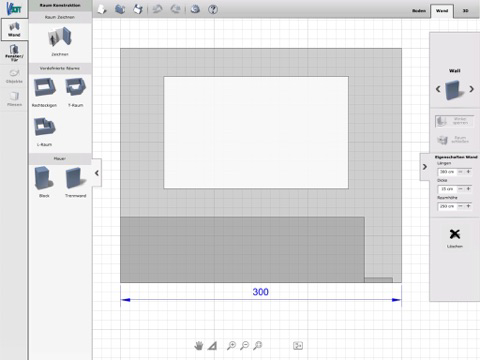Screen dimensions: 480x360
Task: Switch to the Wand view tab
Action: click(x=442, y=11)
